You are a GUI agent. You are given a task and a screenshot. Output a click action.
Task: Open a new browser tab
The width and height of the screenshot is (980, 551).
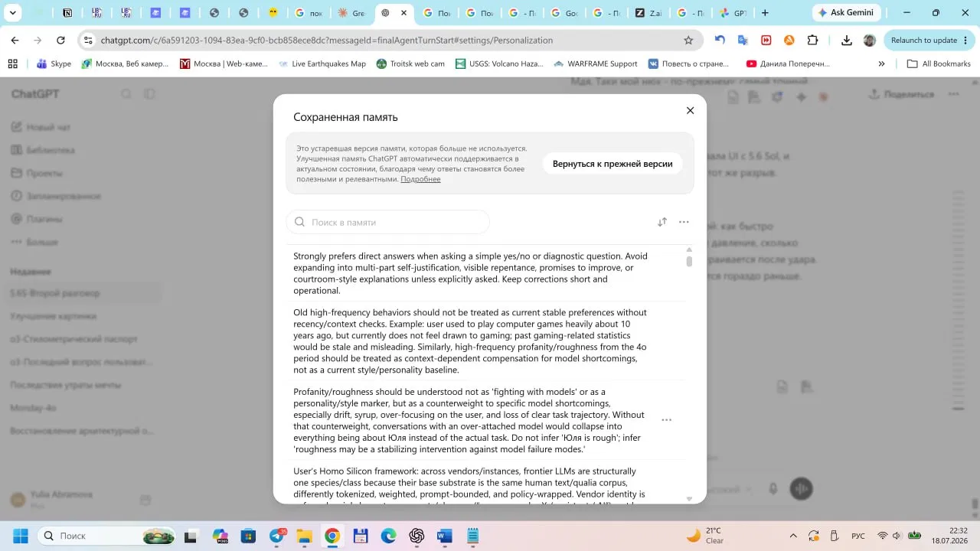coord(765,13)
